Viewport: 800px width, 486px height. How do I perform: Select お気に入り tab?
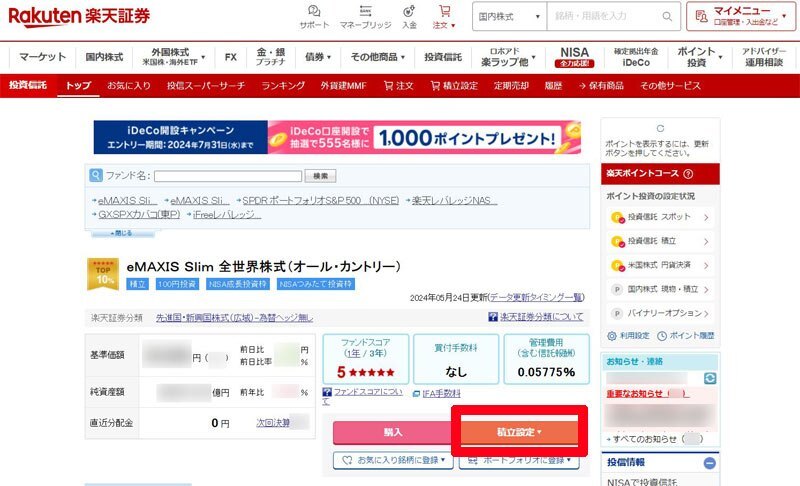[x=129, y=86]
